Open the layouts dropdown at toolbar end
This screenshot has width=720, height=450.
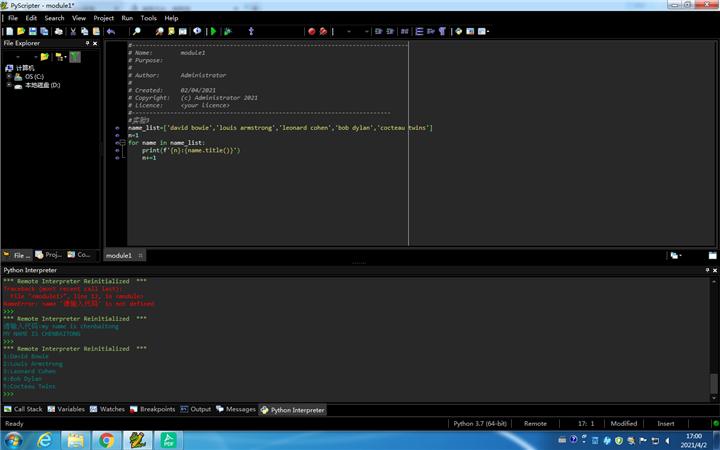484,31
